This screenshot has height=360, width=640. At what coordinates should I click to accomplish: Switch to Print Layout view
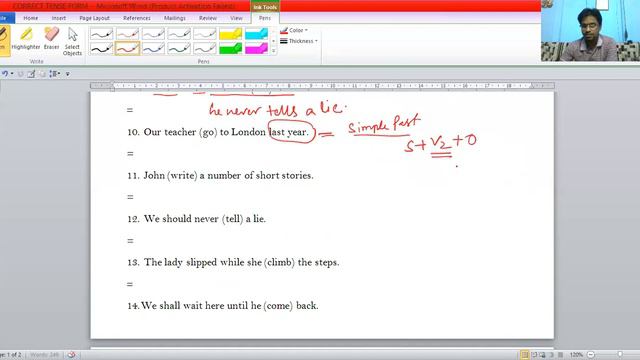(524, 355)
